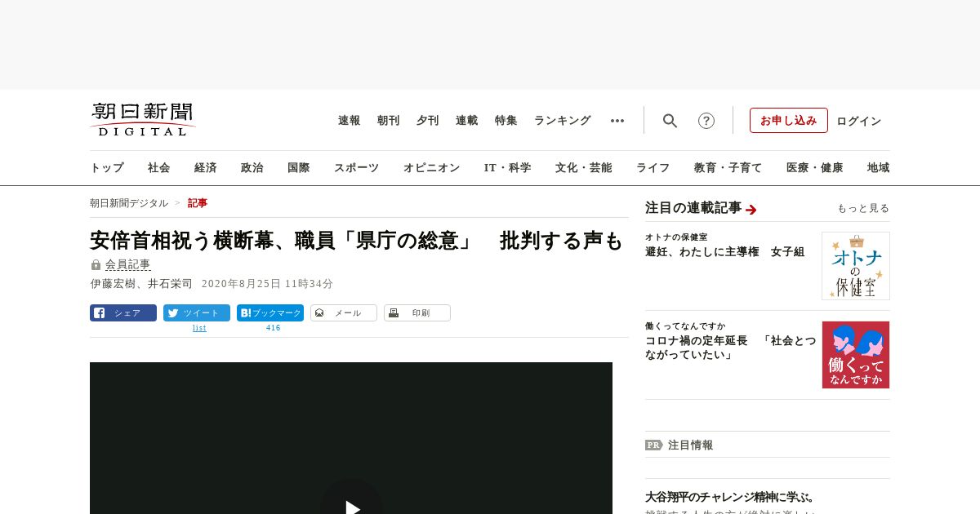
Task: Click the お申し込み subscribe button
Action: pyautogui.click(x=789, y=120)
